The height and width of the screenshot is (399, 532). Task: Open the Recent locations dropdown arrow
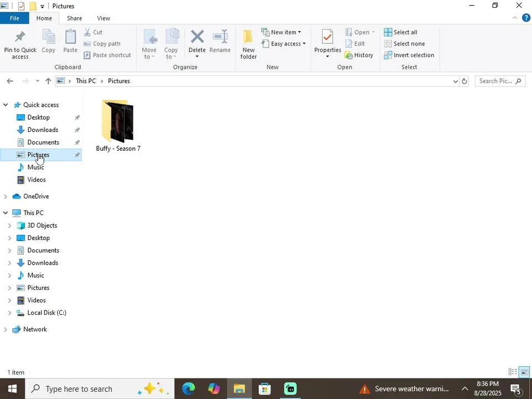point(37,81)
